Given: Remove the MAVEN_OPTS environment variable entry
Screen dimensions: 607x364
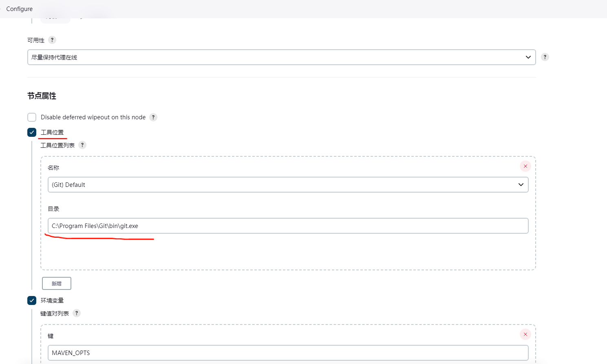Looking at the screenshot, I should (525, 334).
